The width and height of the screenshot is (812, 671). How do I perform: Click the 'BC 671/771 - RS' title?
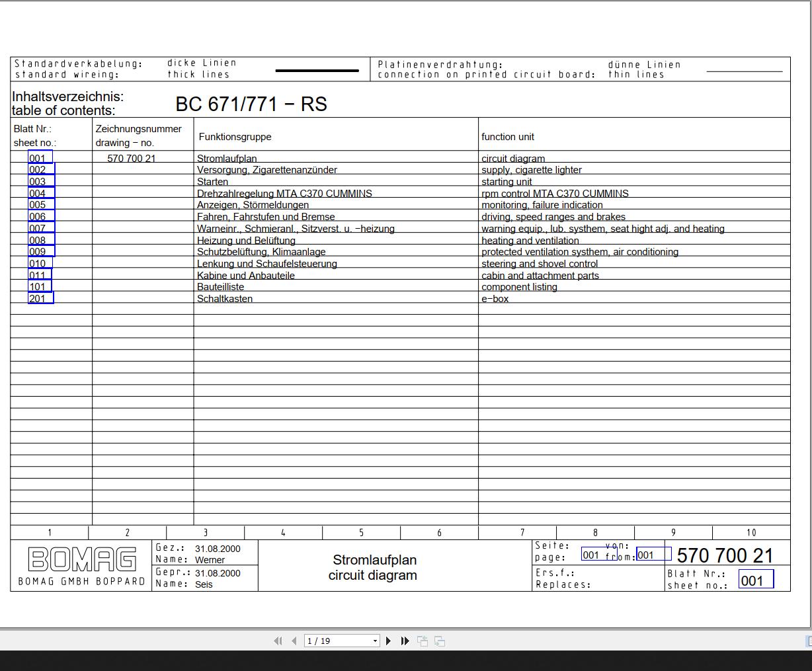pos(251,104)
